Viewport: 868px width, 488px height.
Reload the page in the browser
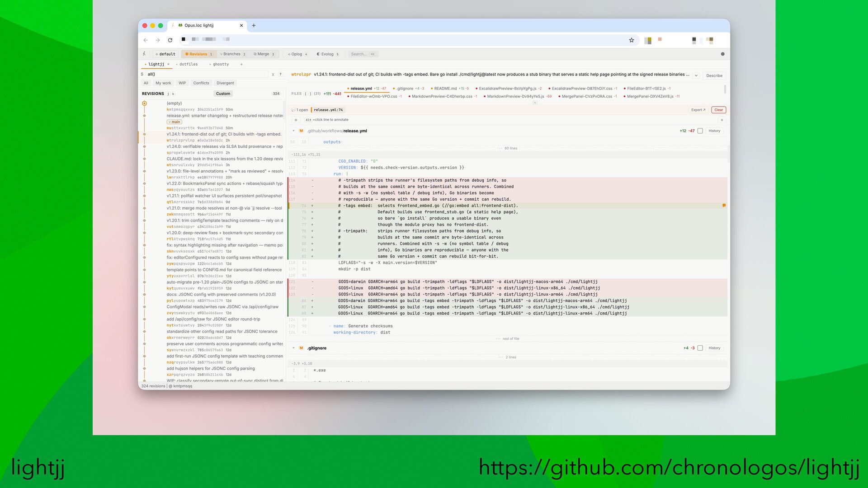[170, 40]
